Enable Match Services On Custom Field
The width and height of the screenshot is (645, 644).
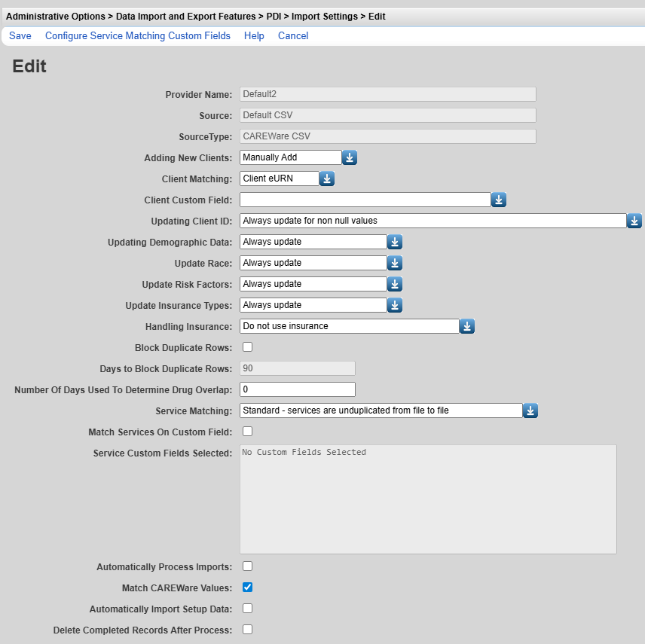pos(248,432)
